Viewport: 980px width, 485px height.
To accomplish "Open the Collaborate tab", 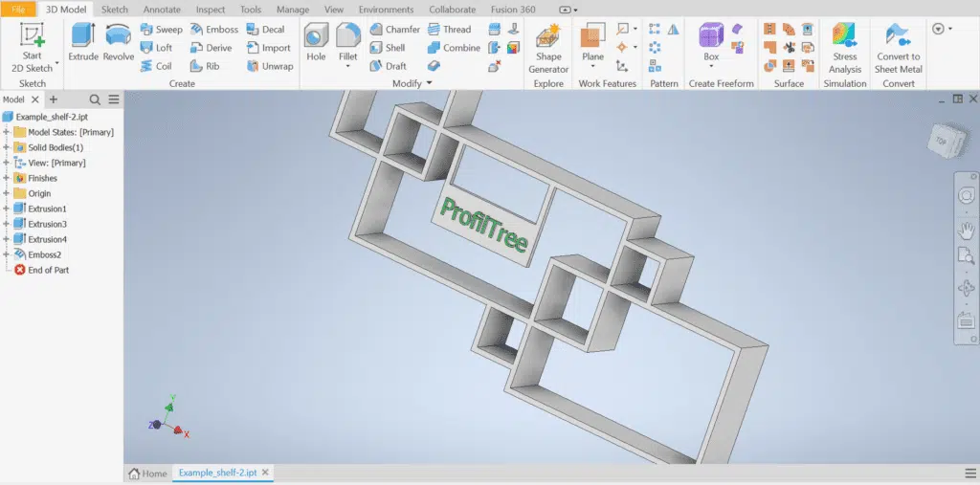I will coord(452,10).
